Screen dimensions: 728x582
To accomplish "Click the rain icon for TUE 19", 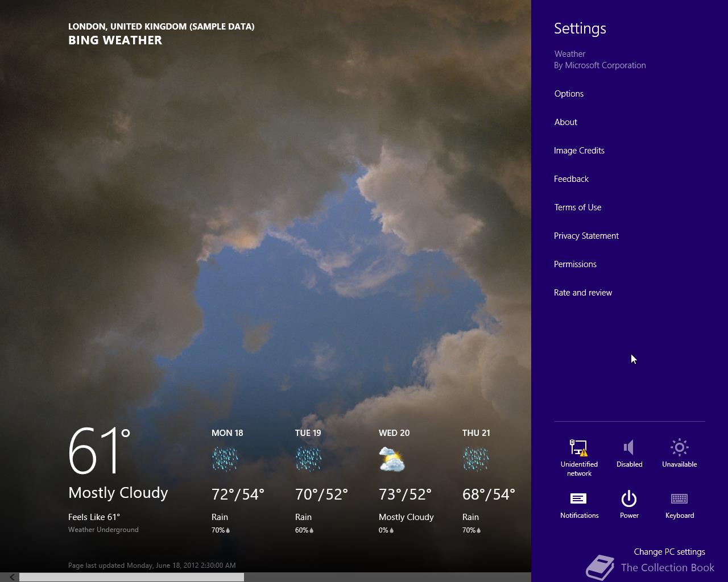I will pos(308,459).
